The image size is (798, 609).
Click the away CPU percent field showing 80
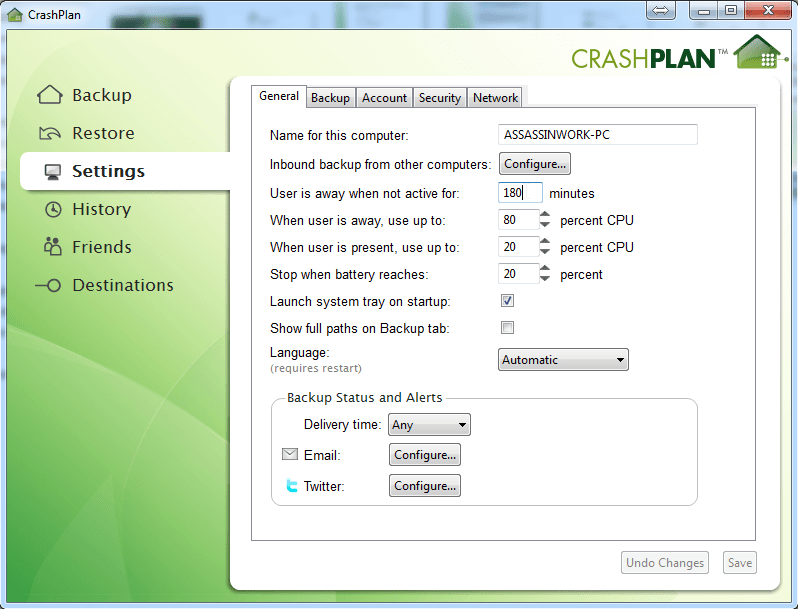coord(519,220)
